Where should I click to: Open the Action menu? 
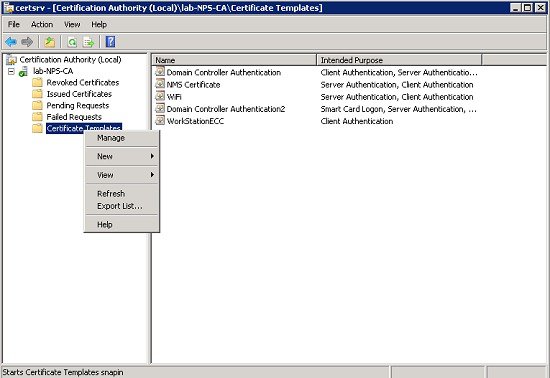(x=42, y=25)
